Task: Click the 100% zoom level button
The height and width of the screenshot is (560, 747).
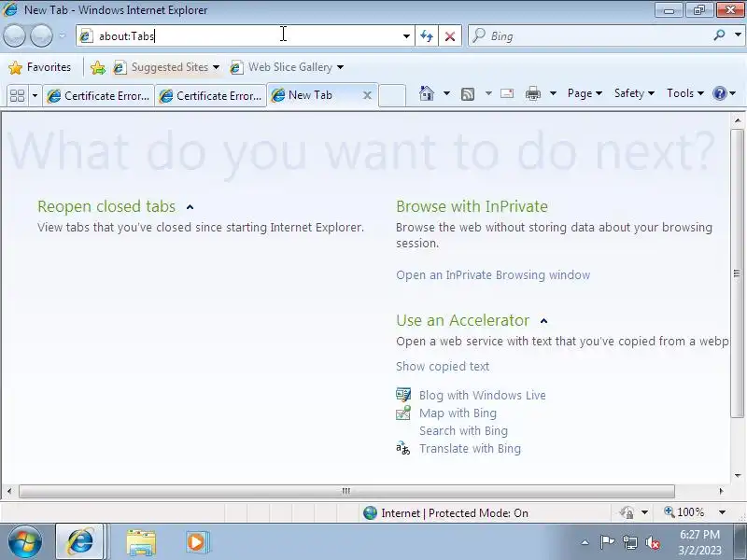Action: [684, 512]
